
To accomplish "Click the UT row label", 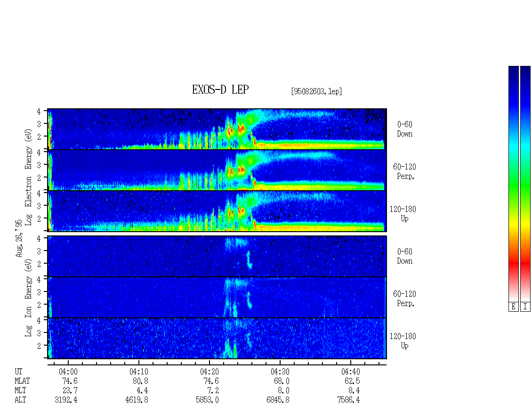I will point(18,372).
